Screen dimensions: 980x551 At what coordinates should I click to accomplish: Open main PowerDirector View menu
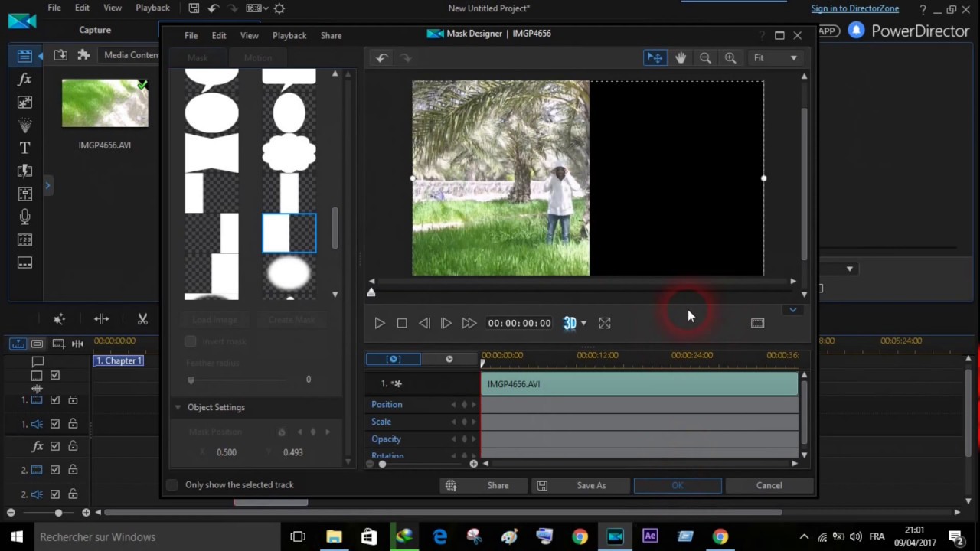click(113, 8)
